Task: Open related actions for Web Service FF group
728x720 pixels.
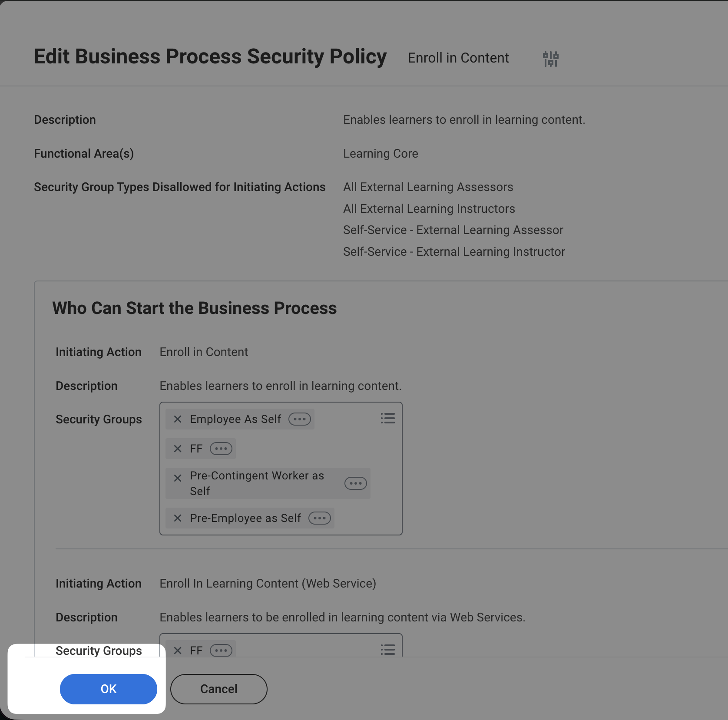Action: pyautogui.click(x=221, y=651)
